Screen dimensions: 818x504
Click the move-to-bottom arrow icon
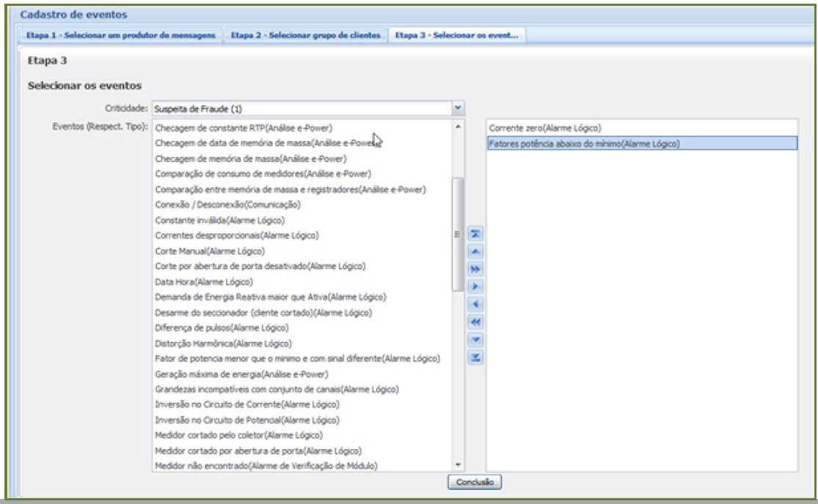(475, 357)
